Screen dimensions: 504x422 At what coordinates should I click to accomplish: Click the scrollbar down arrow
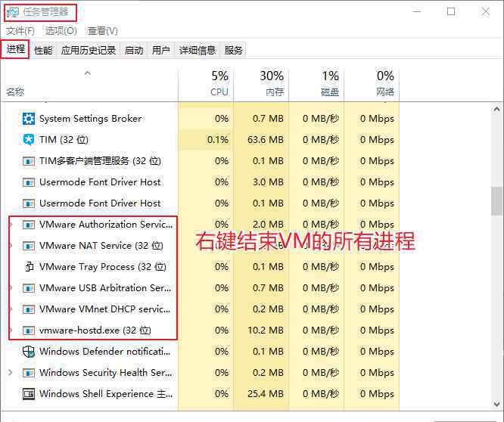tap(497, 404)
